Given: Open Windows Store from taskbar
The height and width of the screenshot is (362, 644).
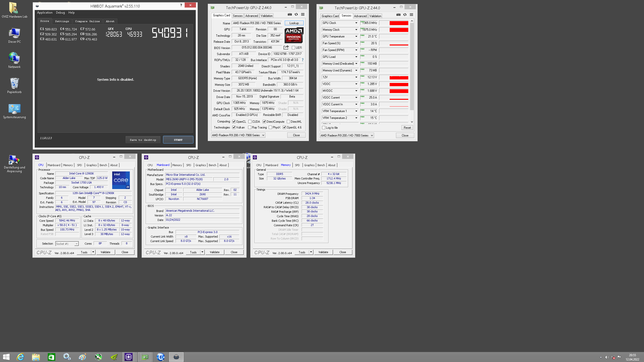Looking at the screenshot, I should (52, 357).
